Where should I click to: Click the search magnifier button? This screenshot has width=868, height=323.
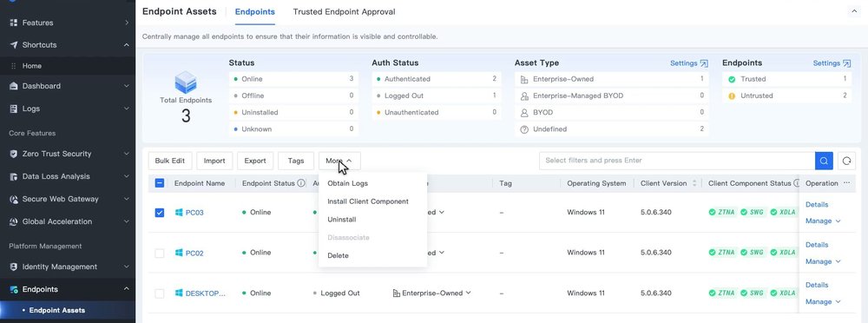tap(824, 161)
